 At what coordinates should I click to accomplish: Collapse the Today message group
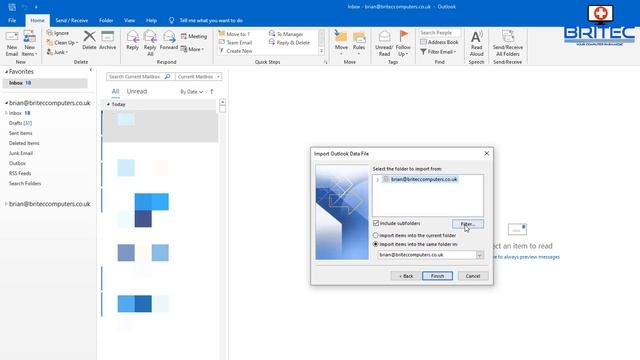[108, 104]
